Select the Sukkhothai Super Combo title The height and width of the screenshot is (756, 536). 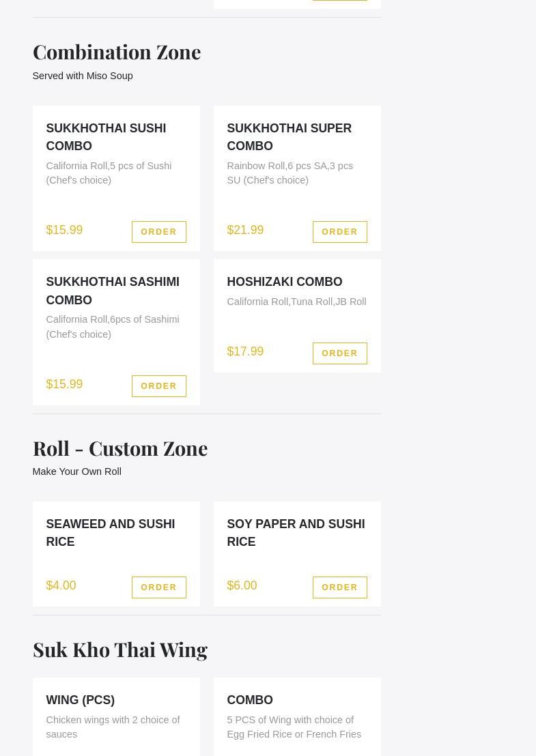[x=289, y=137]
